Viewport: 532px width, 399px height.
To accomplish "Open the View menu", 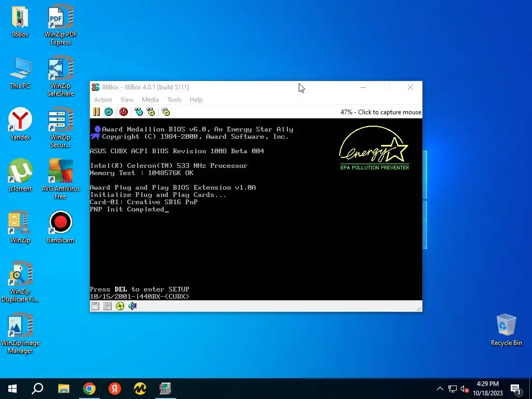I will (127, 99).
